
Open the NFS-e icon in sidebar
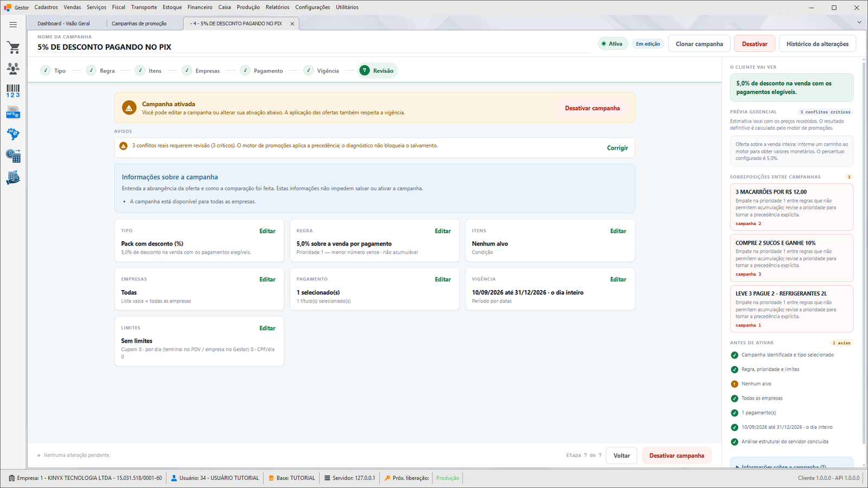click(x=13, y=113)
